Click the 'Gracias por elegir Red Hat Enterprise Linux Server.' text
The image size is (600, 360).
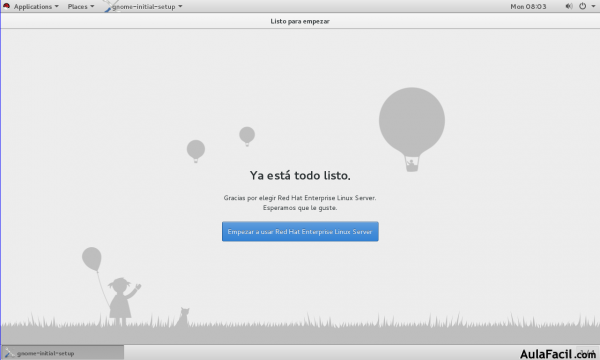[300, 198]
